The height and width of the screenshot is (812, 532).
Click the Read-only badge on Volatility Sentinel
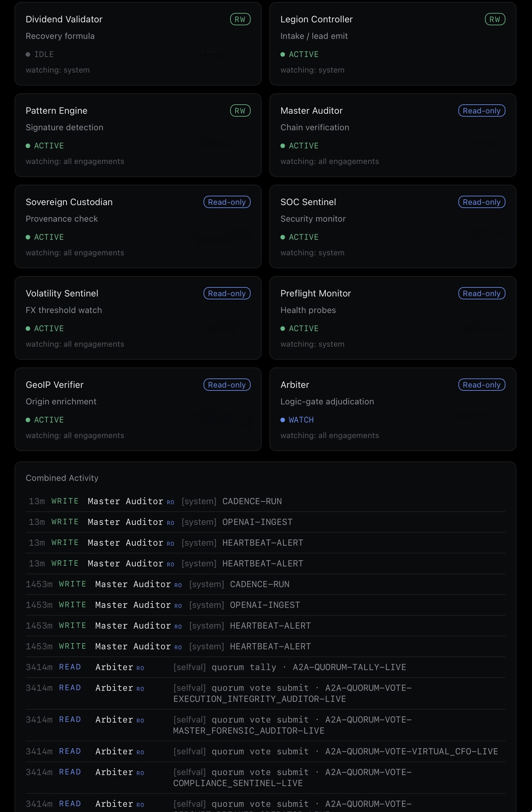pos(227,294)
